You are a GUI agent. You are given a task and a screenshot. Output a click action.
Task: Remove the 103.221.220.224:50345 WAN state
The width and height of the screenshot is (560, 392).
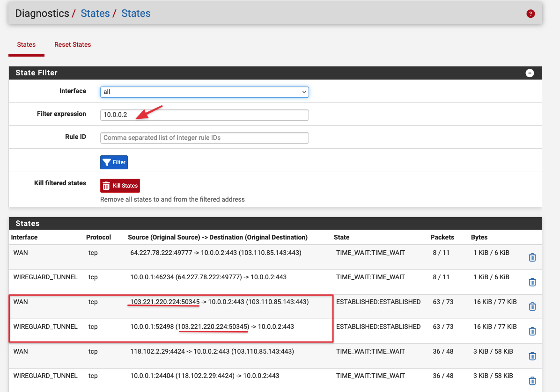click(532, 306)
